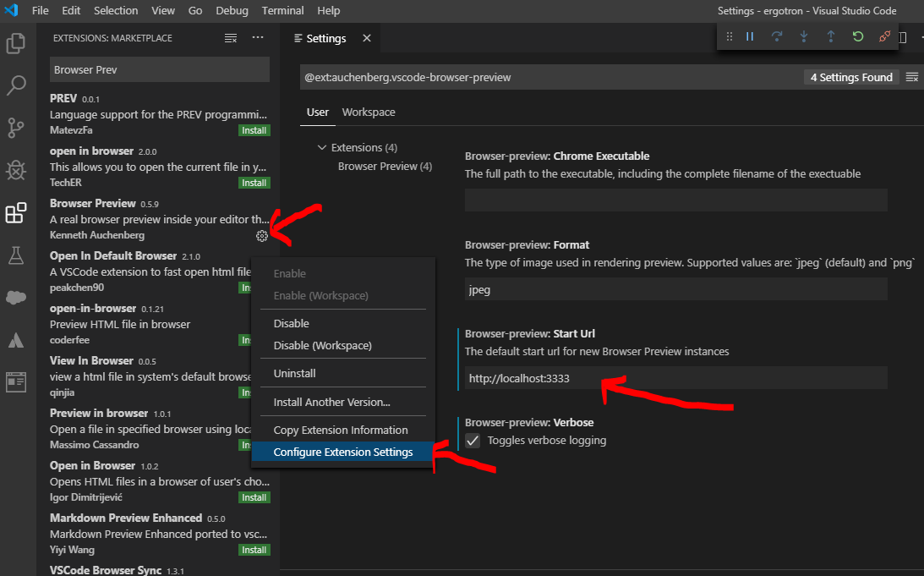This screenshot has width=924, height=576.
Task: Clear settings search filter icon
Action: (x=911, y=77)
